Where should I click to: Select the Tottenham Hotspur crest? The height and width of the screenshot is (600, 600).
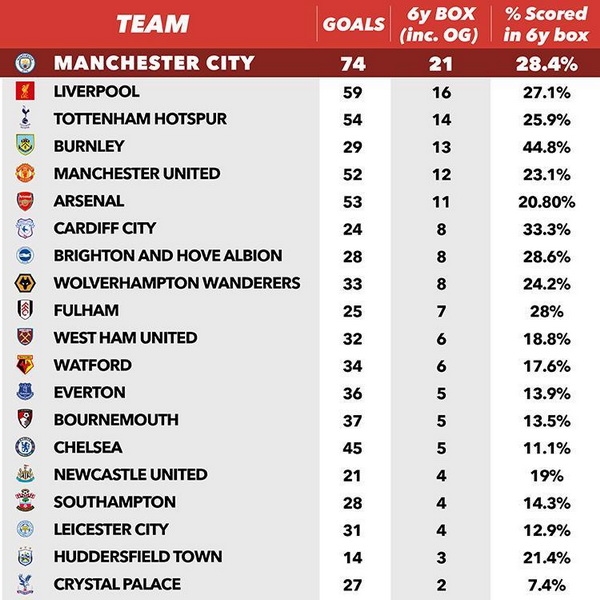coord(24,118)
